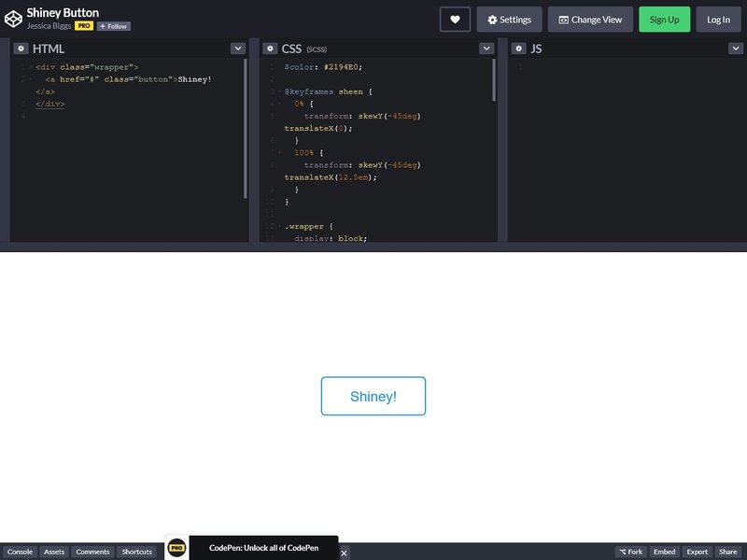Click the yellow PRO badge beside author

pos(84,26)
